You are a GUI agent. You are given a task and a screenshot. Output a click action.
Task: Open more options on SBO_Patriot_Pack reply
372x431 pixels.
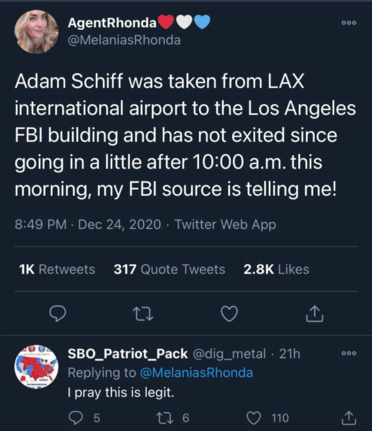coord(349,353)
